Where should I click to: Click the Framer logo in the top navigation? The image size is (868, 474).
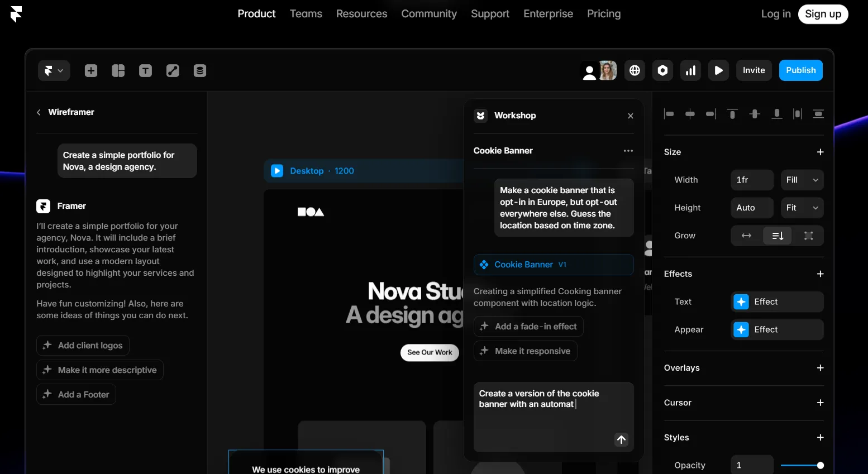16,14
